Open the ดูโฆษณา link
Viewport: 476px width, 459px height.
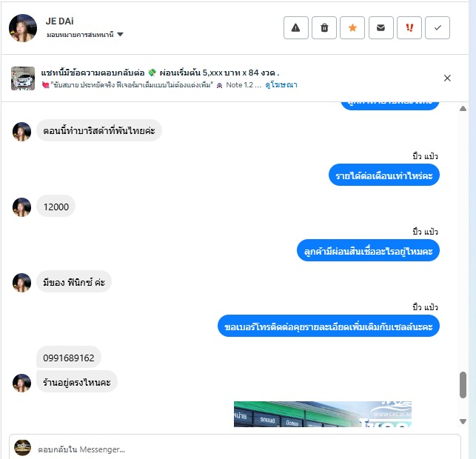[x=281, y=85]
